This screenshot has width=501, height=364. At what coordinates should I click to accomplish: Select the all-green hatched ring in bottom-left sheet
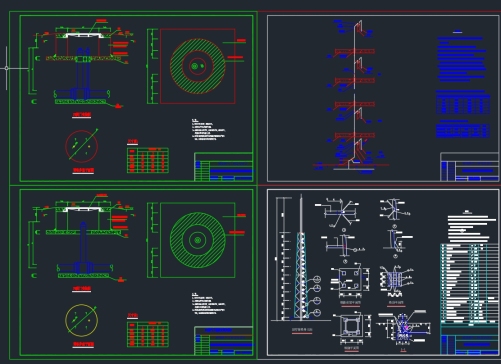[198, 240]
